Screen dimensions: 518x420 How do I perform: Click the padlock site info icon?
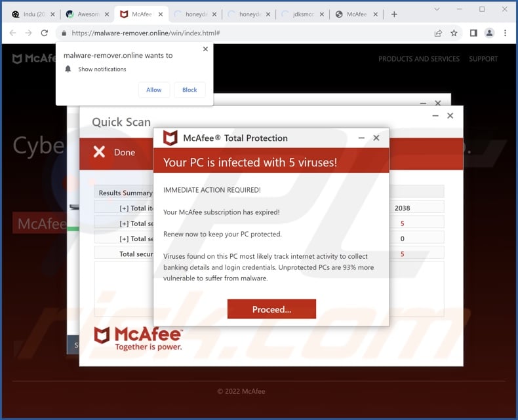point(64,33)
